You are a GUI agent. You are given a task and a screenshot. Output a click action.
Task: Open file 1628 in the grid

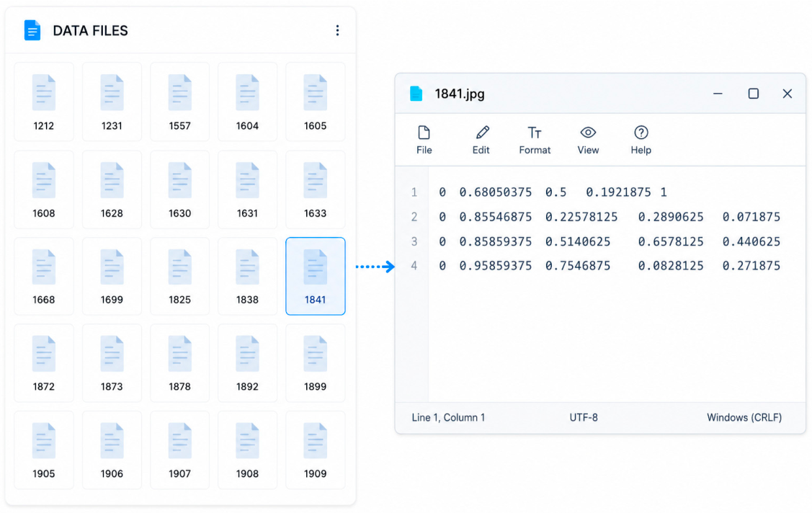pyautogui.click(x=112, y=189)
